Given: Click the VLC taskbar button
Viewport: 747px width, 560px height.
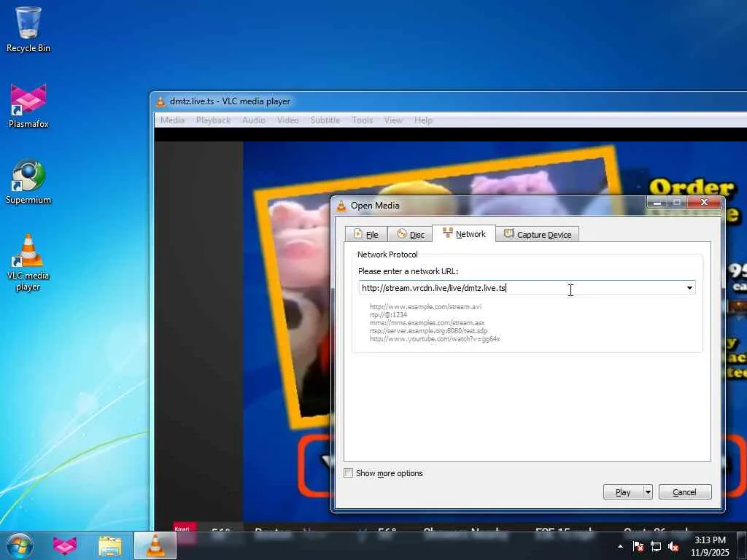Looking at the screenshot, I should click(155, 545).
